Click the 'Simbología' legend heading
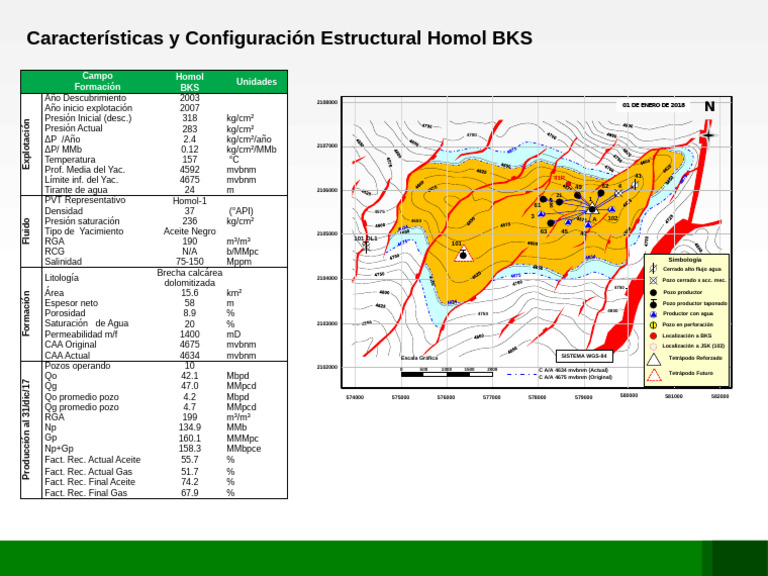Image resolution: width=768 pixels, height=576 pixels. [685, 260]
